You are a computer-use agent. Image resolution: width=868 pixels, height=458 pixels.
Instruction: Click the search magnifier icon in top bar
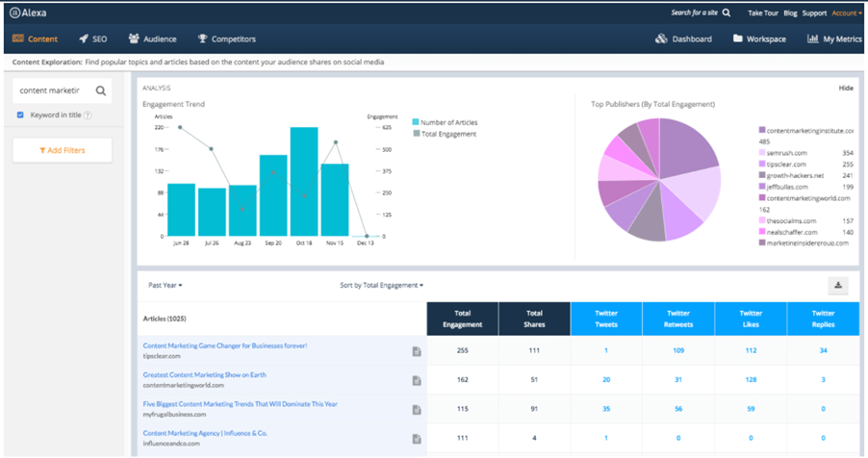point(727,13)
